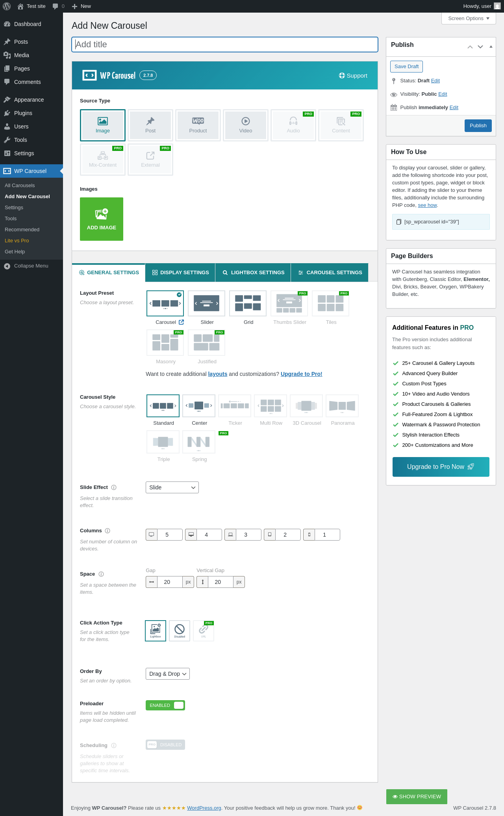This screenshot has width=504, height=816.
Task: Choose the Video source type
Action: pos(246,125)
